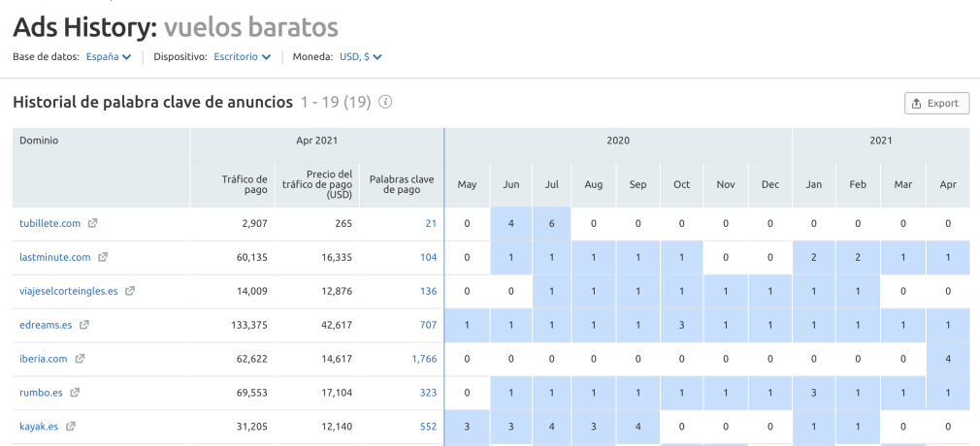The image size is (980, 446).
Task: Click edreams.es paid keywords count 707
Action: point(427,325)
